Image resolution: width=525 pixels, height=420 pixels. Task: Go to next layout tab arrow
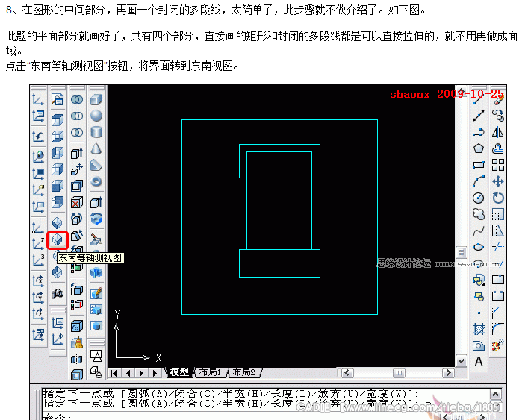pos(142,373)
